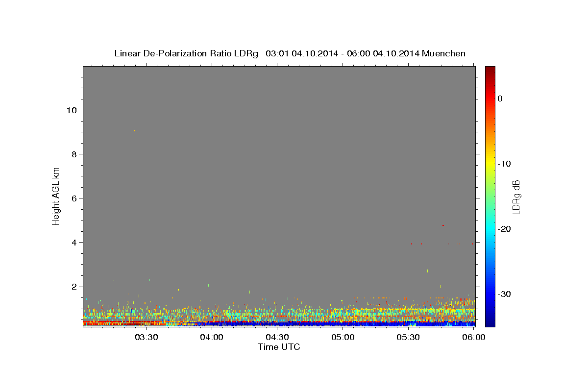588x392 pixels.
Task: Click the LDRg dB colorbar label
Action: [516, 197]
